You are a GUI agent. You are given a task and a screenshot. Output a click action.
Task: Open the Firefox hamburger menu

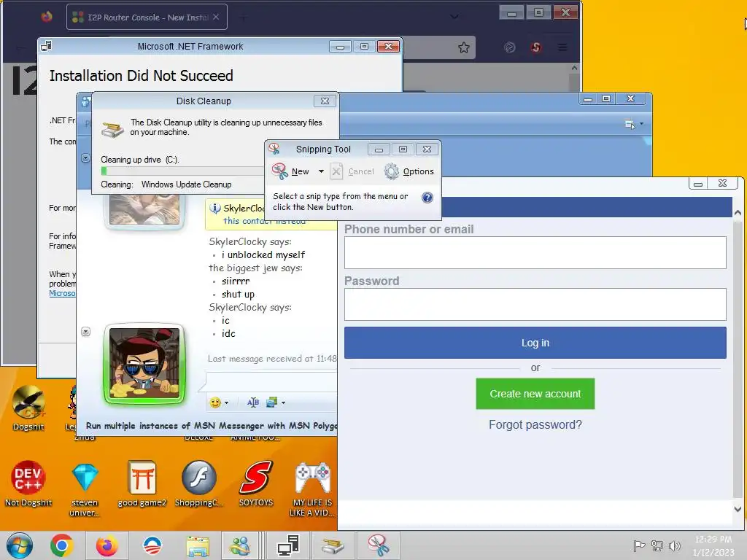562,47
